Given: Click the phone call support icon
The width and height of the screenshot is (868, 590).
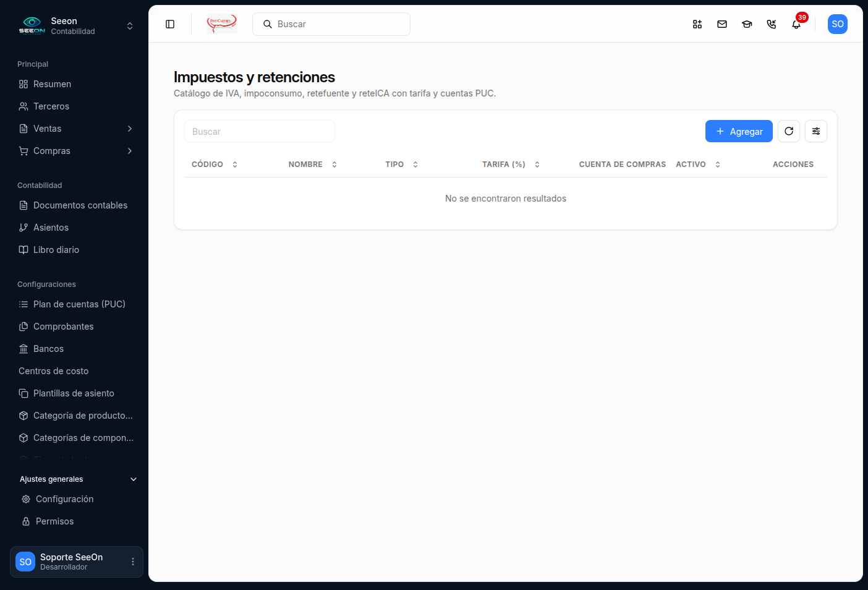Looking at the screenshot, I should (772, 24).
